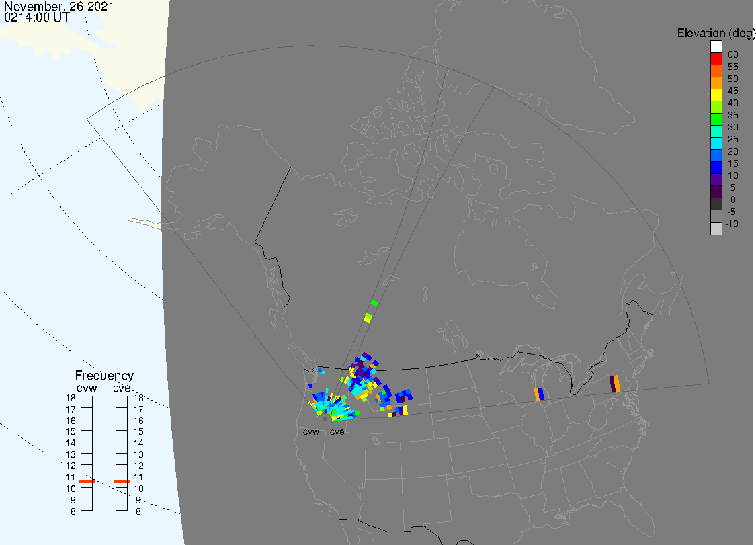This screenshot has height=545, width=756.
Task: Click the violet swatch between 10 and 5
Action: click(x=716, y=180)
